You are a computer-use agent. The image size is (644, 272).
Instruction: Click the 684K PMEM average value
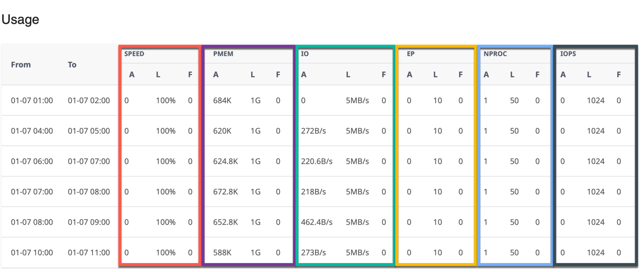coord(222,100)
